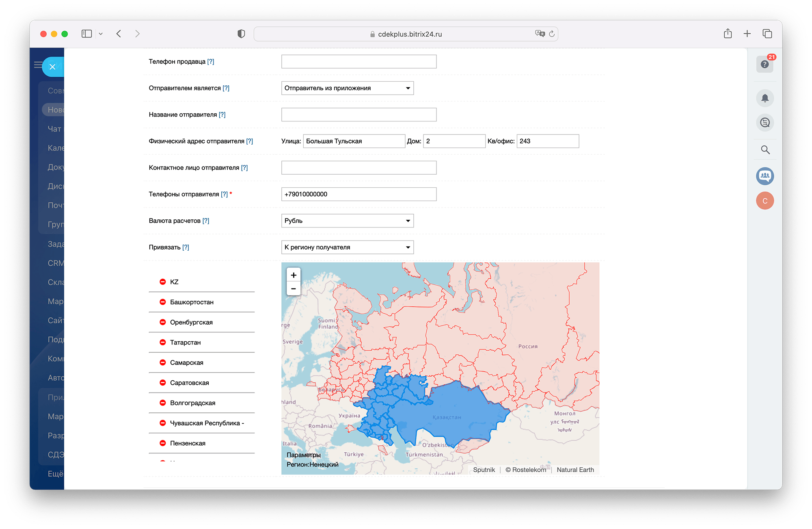Expand the Рубль currency dropdown
The image size is (812, 529).
point(347,221)
